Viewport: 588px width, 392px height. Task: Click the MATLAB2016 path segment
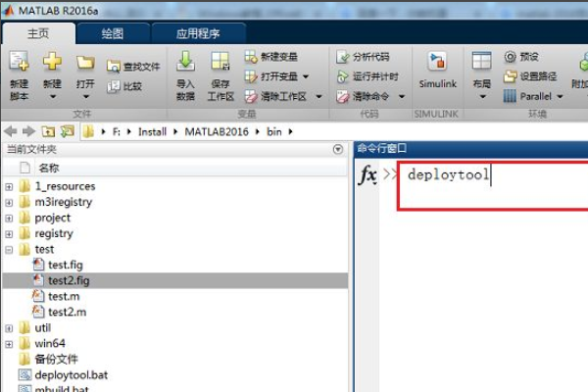point(217,131)
